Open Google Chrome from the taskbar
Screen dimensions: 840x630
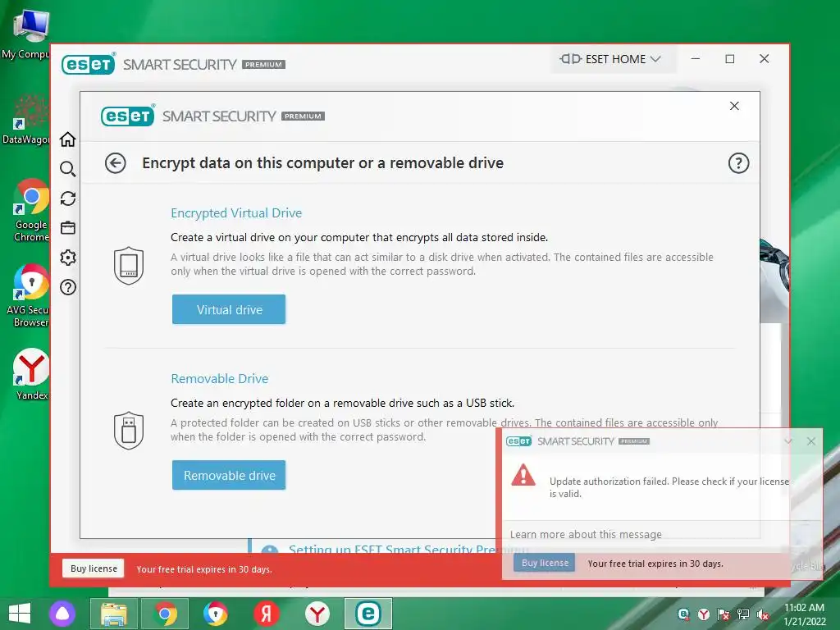pyautogui.click(x=165, y=614)
